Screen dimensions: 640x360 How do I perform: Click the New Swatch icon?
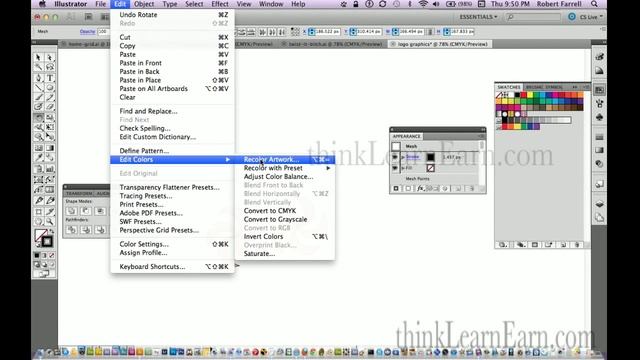[564, 245]
